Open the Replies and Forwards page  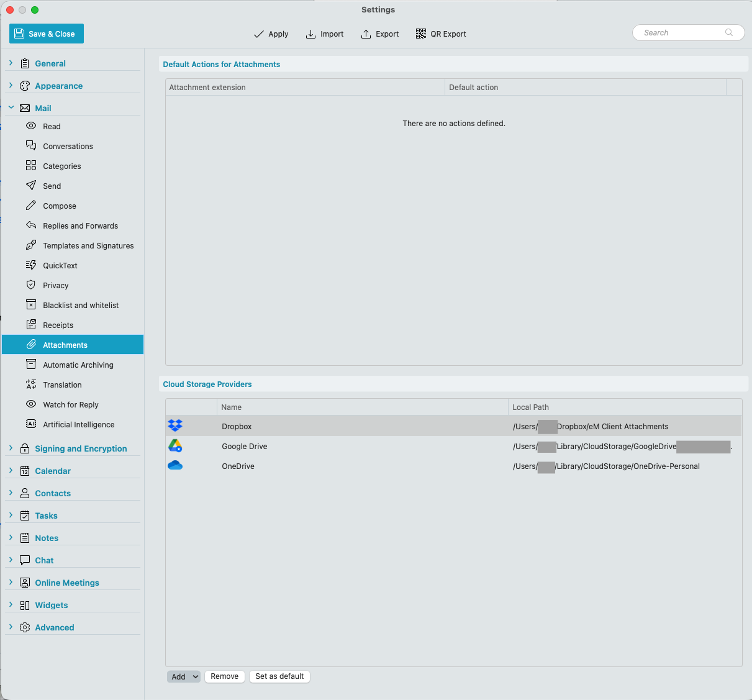tap(80, 225)
